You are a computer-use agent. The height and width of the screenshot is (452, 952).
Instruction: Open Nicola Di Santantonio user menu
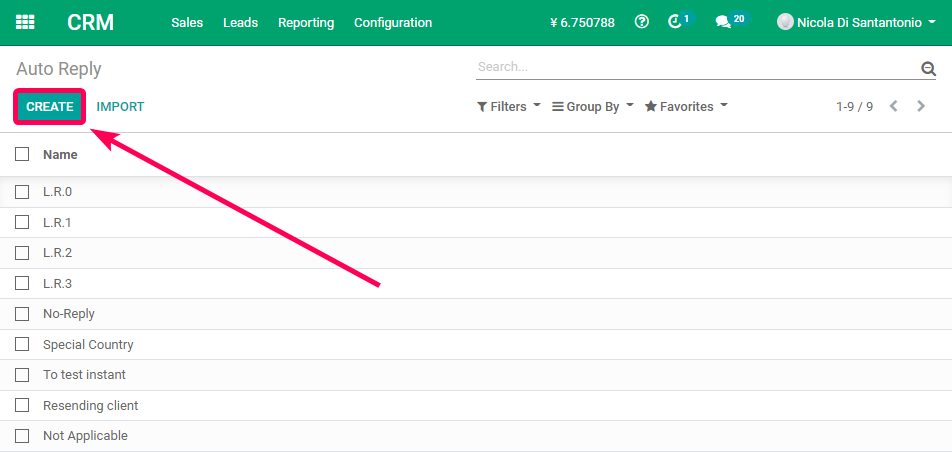(x=857, y=22)
